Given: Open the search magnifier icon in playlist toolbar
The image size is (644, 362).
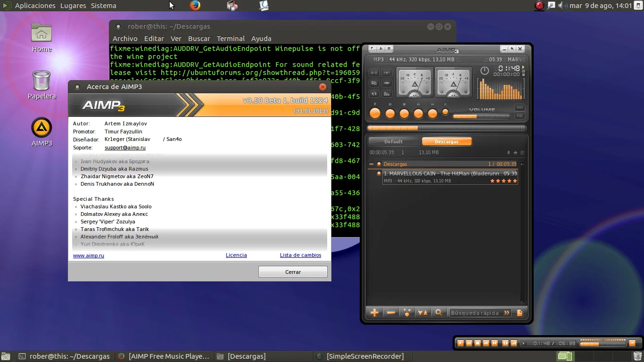Looking at the screenshot, I should click(439, 313).
